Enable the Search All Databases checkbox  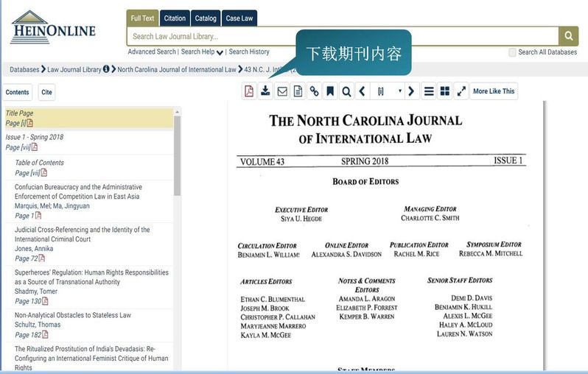512,52
